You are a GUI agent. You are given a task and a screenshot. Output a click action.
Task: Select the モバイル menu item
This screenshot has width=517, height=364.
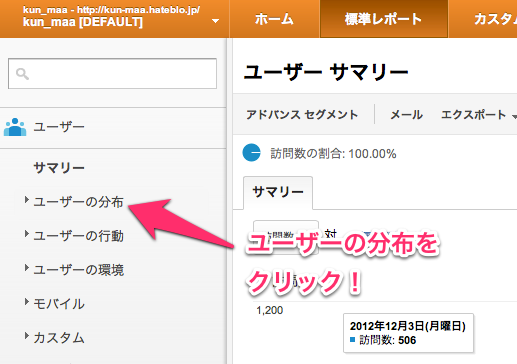point(59,304)
